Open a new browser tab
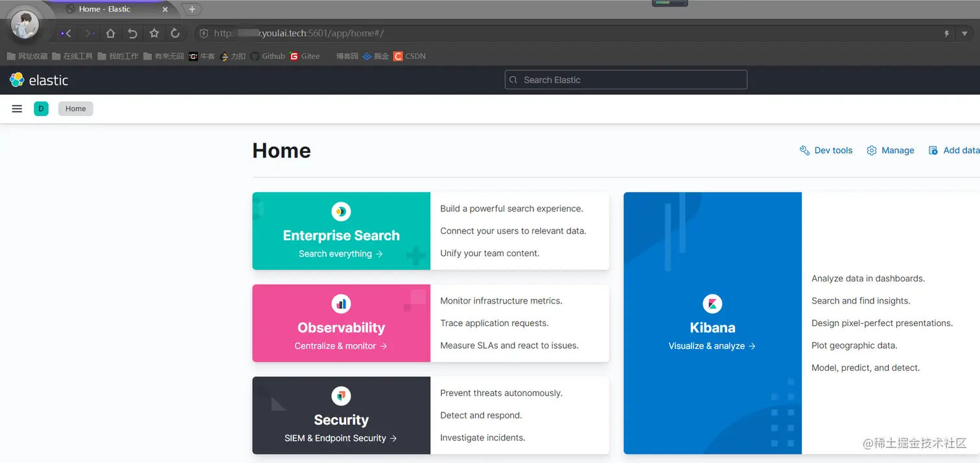The height and width of the screenshot is (463, 980). (192, 9)
